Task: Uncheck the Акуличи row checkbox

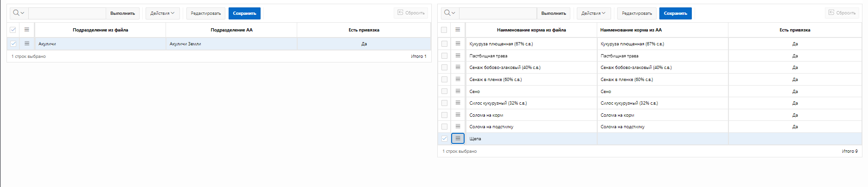Action: (x=13, y=44)
